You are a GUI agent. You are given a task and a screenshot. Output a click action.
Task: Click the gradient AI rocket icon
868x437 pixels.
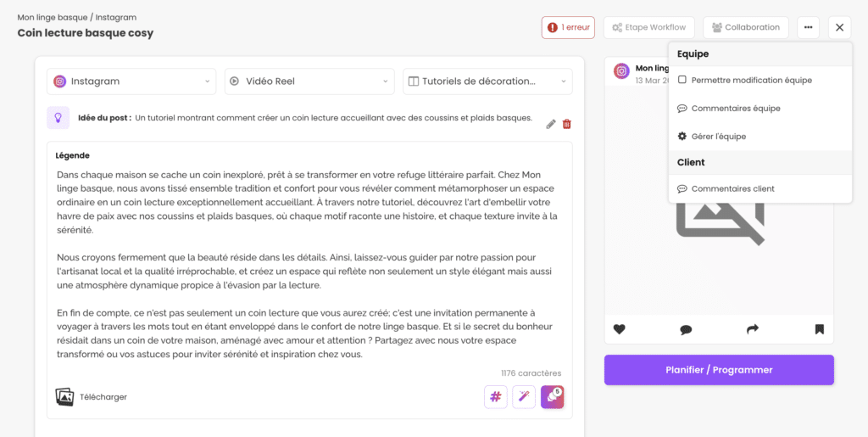point(552,396)
